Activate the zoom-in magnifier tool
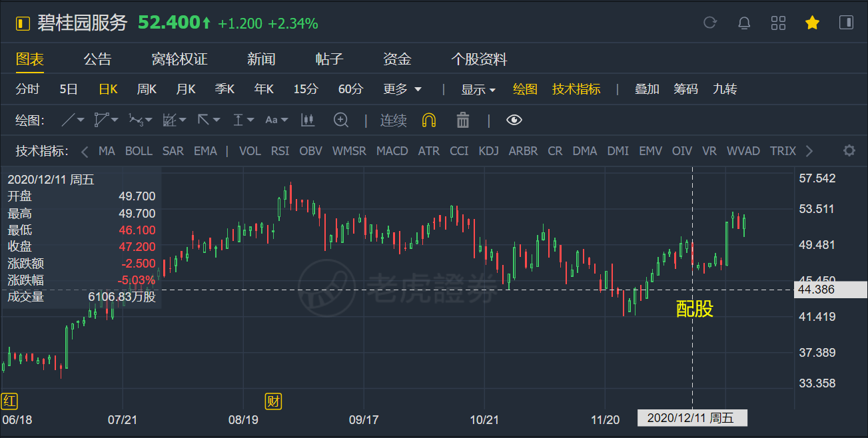 pyautogui.click(x=341, y=120)
